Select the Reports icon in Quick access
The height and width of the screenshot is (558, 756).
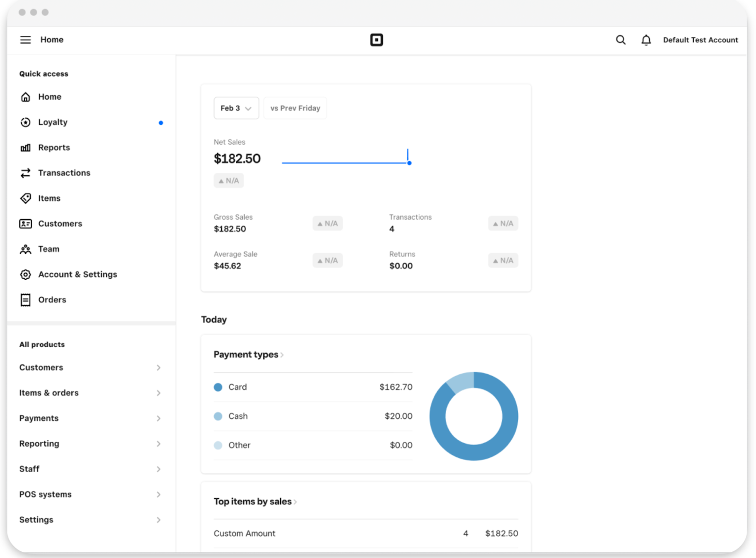point(26,147)
